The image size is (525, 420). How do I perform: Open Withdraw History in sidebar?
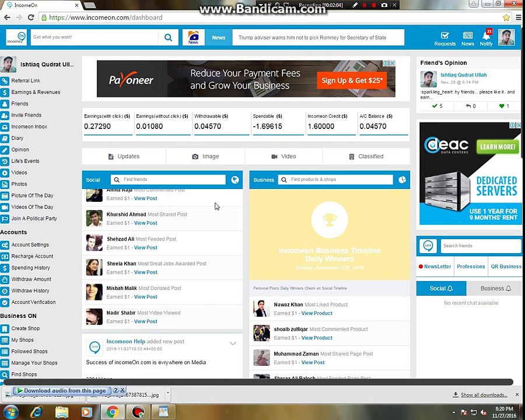tap(30, 290)
